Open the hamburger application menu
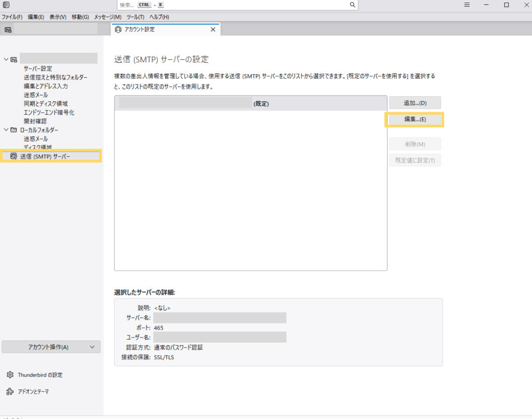Screen dimensions: 532x419 (467, 5)
